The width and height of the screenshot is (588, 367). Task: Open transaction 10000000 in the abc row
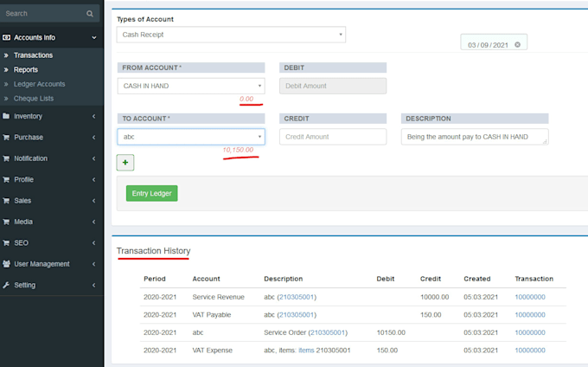(x=530, y=332)
